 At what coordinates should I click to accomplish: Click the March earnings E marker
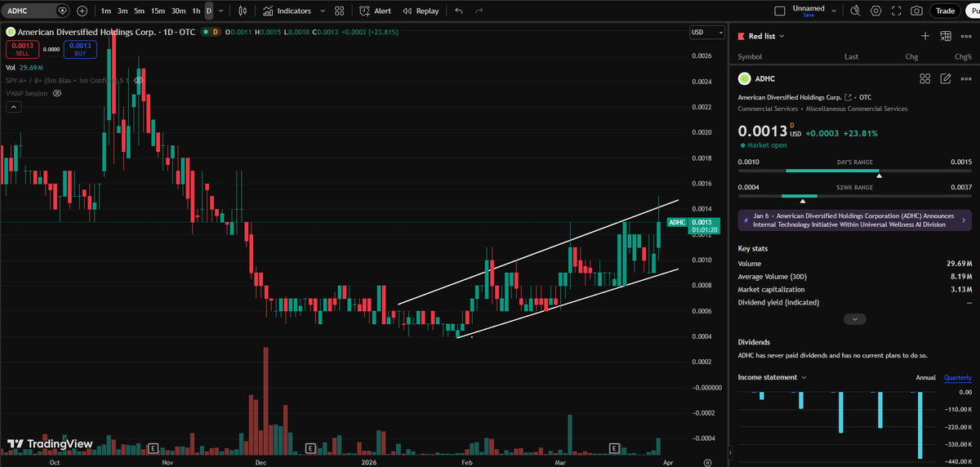pos(614,447)
